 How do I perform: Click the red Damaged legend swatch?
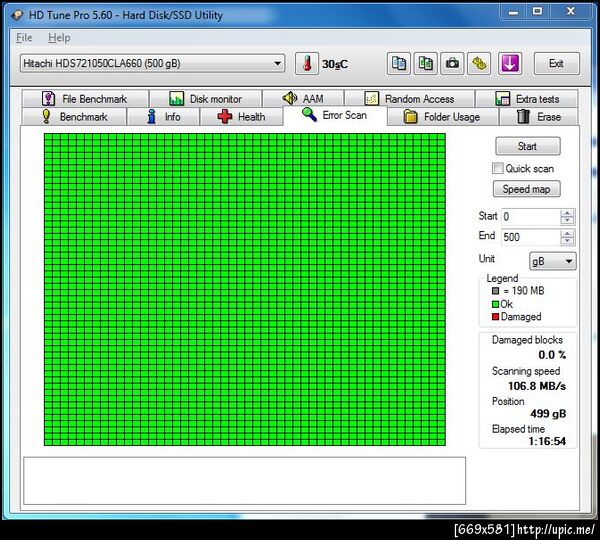coord(496,317)
